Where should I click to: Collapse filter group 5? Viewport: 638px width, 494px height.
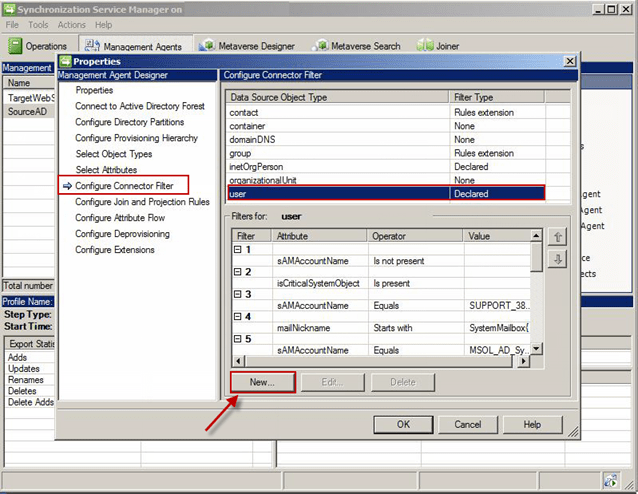point(237,339)
